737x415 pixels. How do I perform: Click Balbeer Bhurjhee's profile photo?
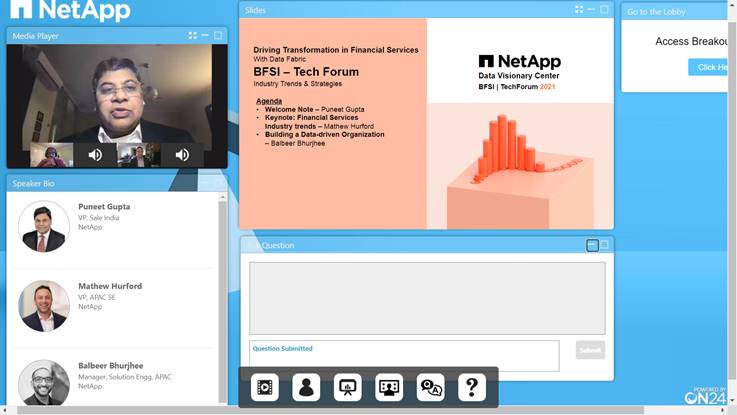tap(44, 383)
